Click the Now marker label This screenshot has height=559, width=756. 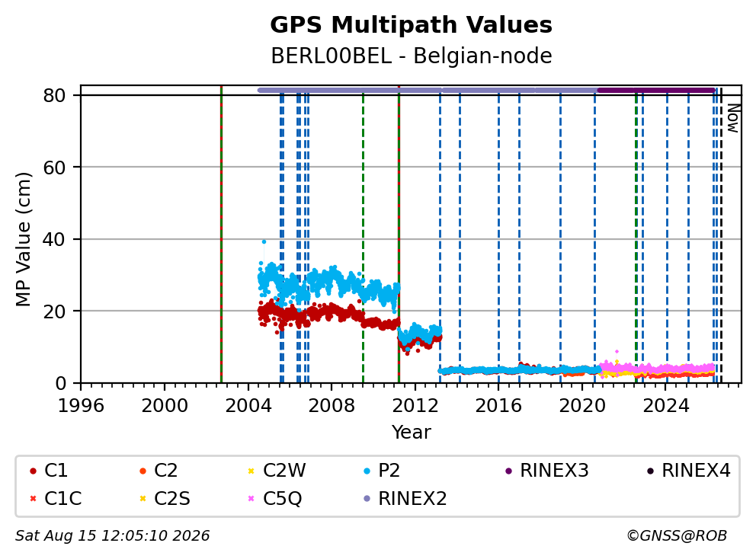tap(733, 119)
